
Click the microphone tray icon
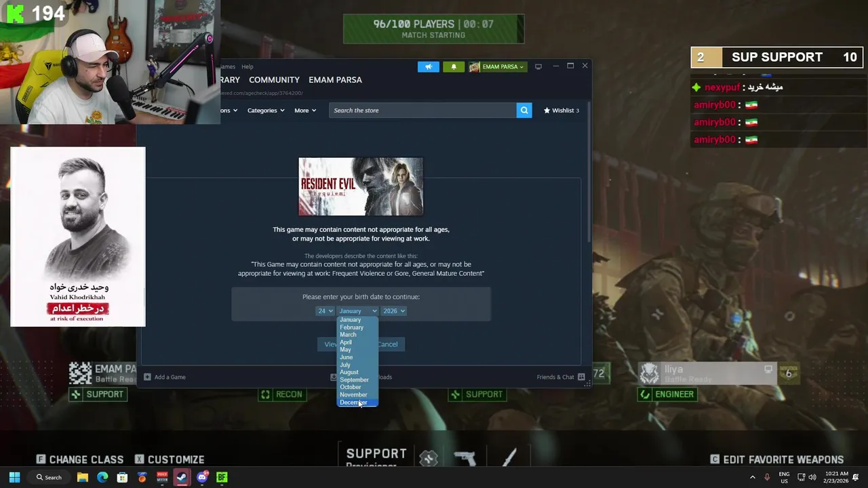click(x=767, y=477)
